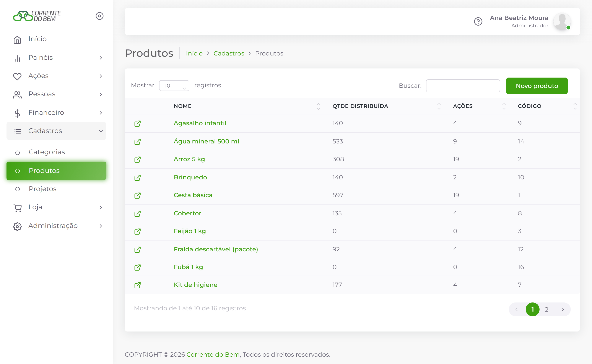Screen dimensions: 592x364
Task: Open the user avatar of Ana Beatriz Moura
Action: point(562,21)
